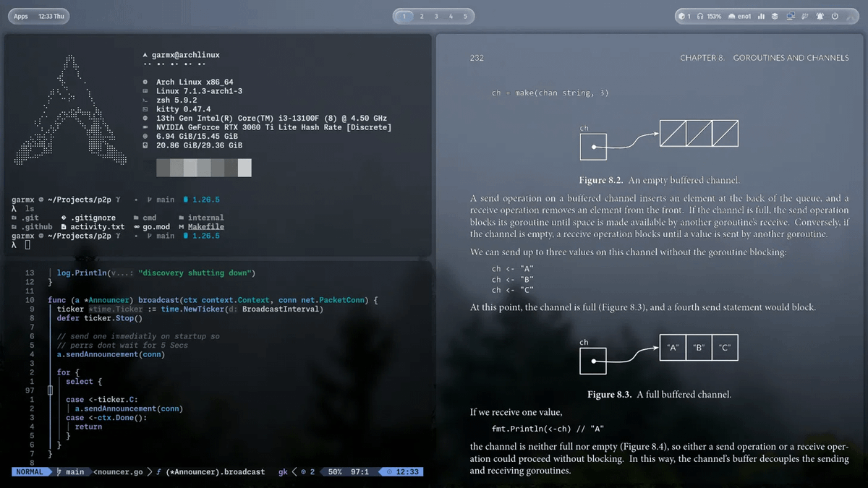Click the 153% volume value

[x=714, y=16]
